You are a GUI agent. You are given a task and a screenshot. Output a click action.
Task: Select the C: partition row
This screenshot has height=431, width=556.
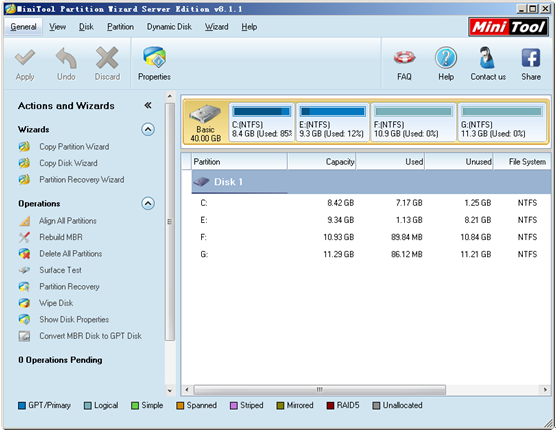pyautogui.click(x=371, y=203)
